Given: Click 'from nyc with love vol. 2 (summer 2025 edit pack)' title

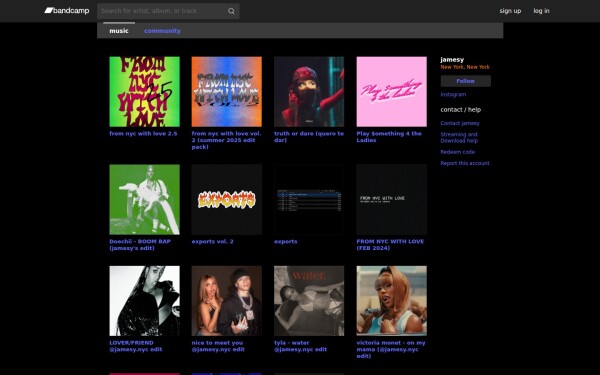Looking at the screenshot, I should tap(226, 140).
